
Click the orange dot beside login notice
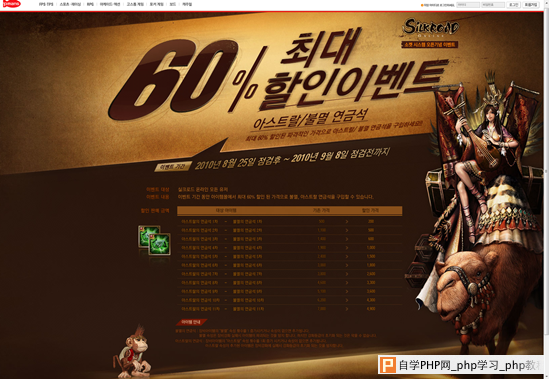(x=422, y=5)
